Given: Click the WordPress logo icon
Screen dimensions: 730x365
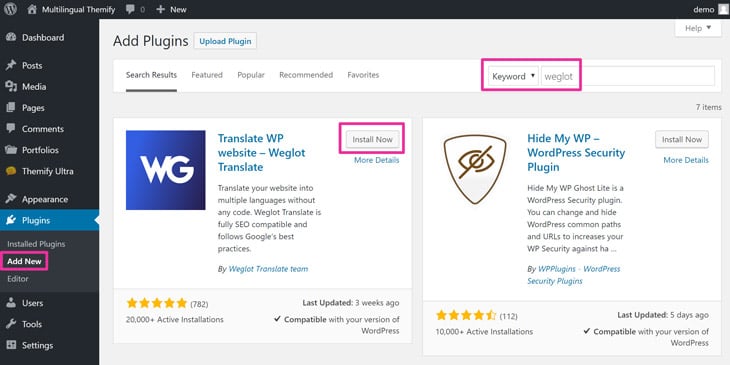Looking at the screenshot, I should point(10,9).
